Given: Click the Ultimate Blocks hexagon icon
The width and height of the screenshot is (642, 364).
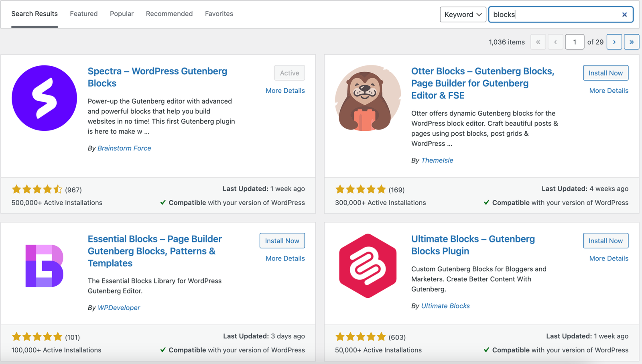Looking at the screenshot, I should (x=368, y=266).
